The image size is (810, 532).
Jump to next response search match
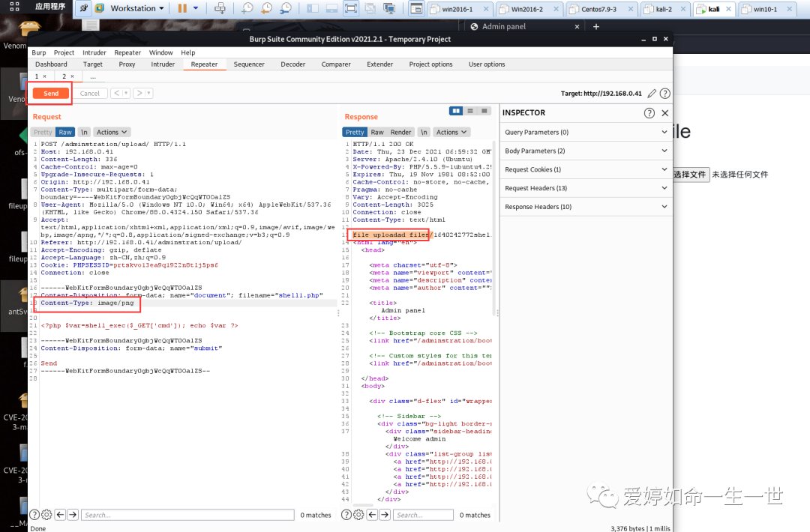(x=385, y=515)
